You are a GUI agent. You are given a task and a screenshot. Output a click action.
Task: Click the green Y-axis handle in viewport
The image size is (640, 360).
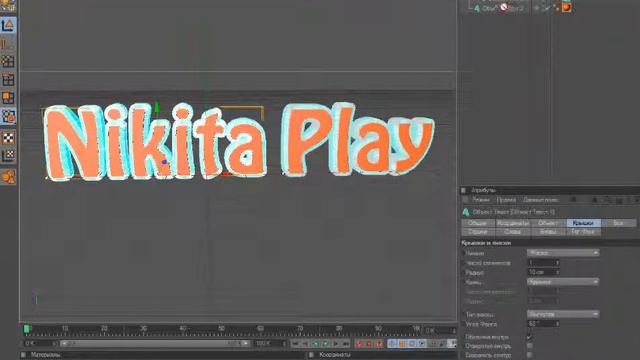pos(157,107)
